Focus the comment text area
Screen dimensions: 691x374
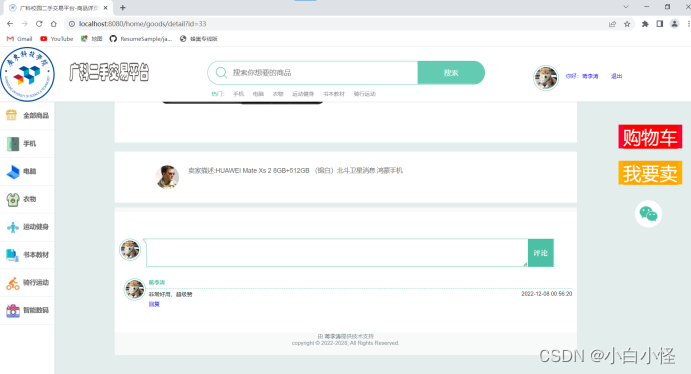pos(337,253)
